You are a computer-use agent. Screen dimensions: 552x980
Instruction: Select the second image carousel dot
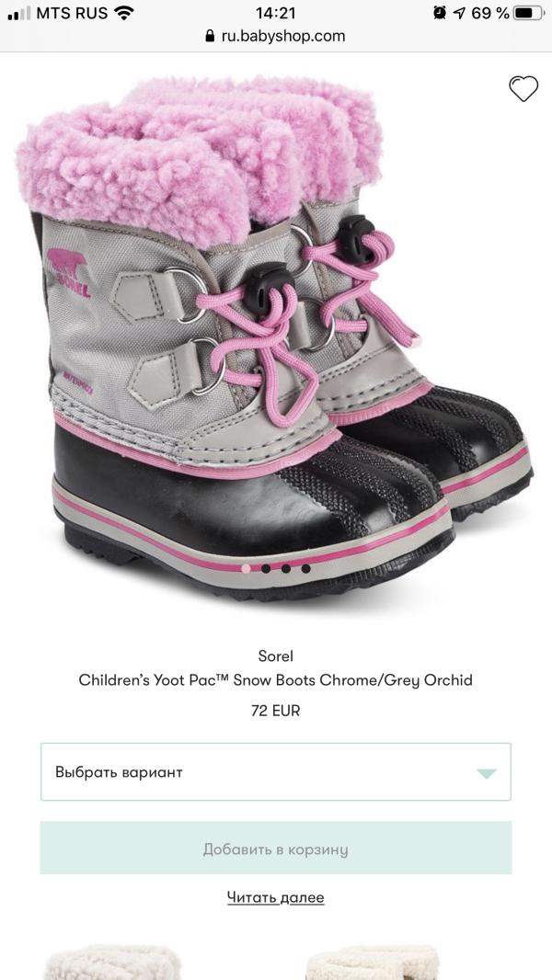click(x=266, y=569)
